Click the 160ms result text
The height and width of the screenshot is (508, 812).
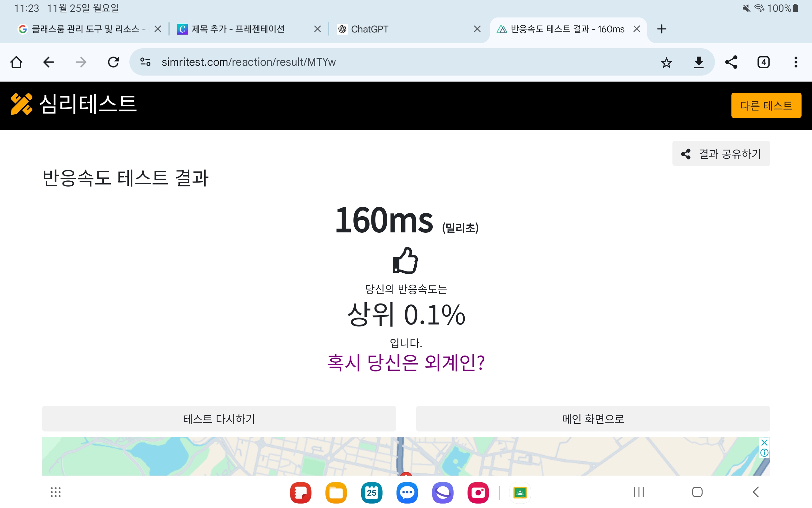384,220
